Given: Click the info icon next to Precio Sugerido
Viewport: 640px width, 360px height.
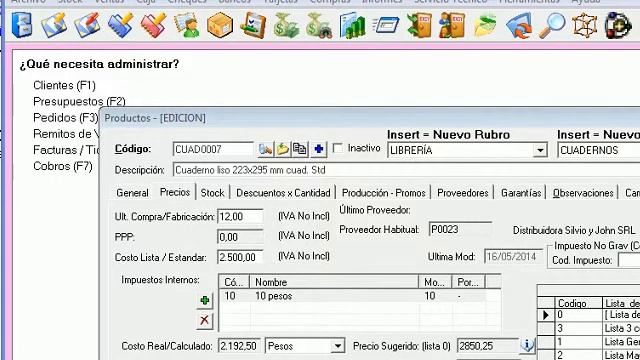Looking at the screenshot, I should pyautogui.click(x=527, y=345).
